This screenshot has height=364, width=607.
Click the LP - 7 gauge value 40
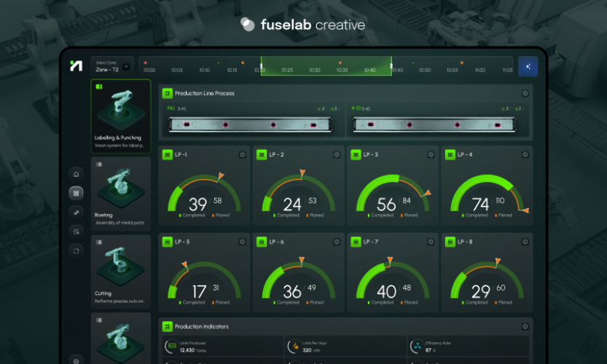(x=386, y=291)
